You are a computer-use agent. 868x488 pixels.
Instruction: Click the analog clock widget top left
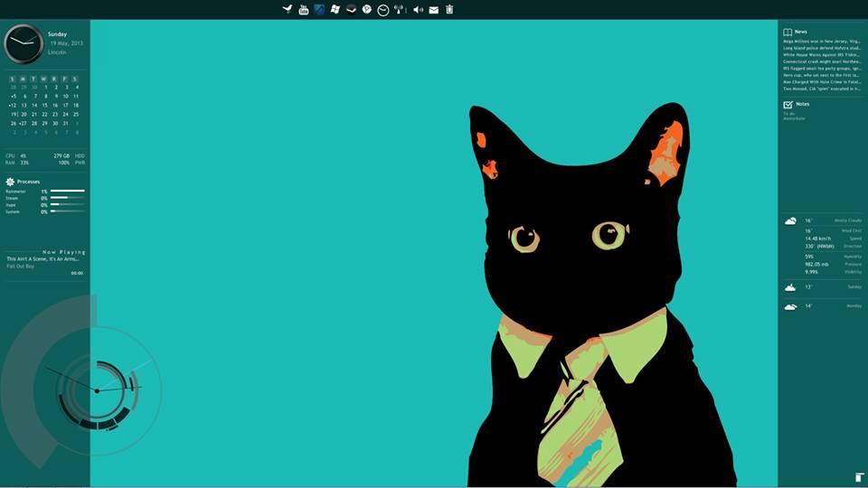[x=24, y=43]
